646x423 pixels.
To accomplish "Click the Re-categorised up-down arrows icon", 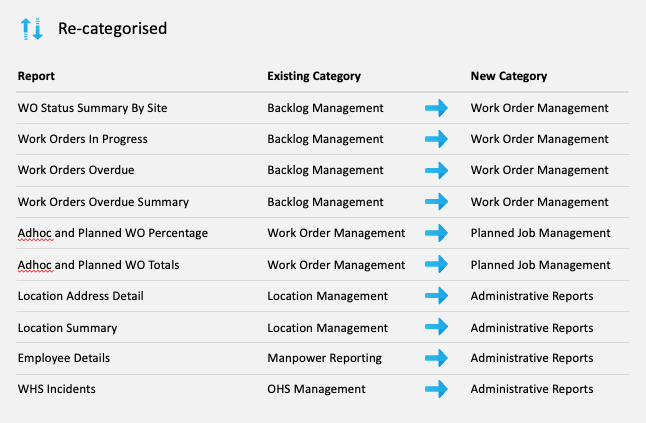I will click(x=32, y=29).
